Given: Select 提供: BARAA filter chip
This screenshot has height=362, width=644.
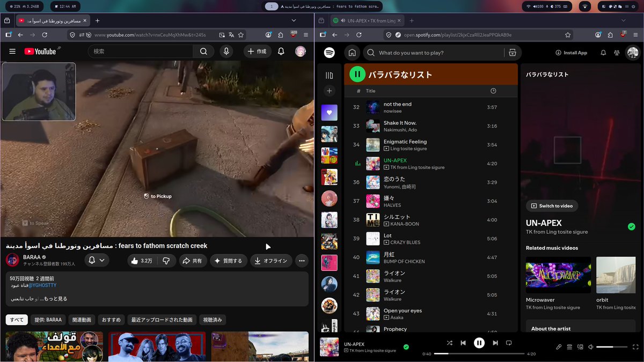Looking at the screenshot, I should click(48, 320).
